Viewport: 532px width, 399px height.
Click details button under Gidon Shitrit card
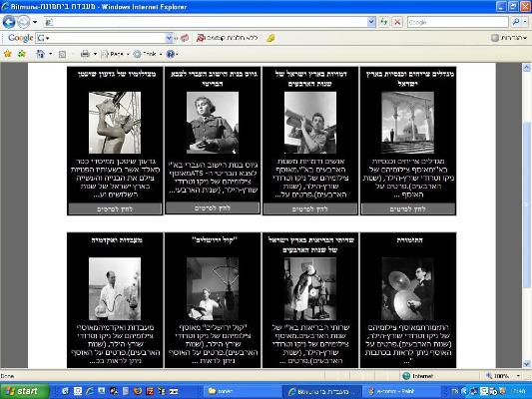[x=115, y=208]
